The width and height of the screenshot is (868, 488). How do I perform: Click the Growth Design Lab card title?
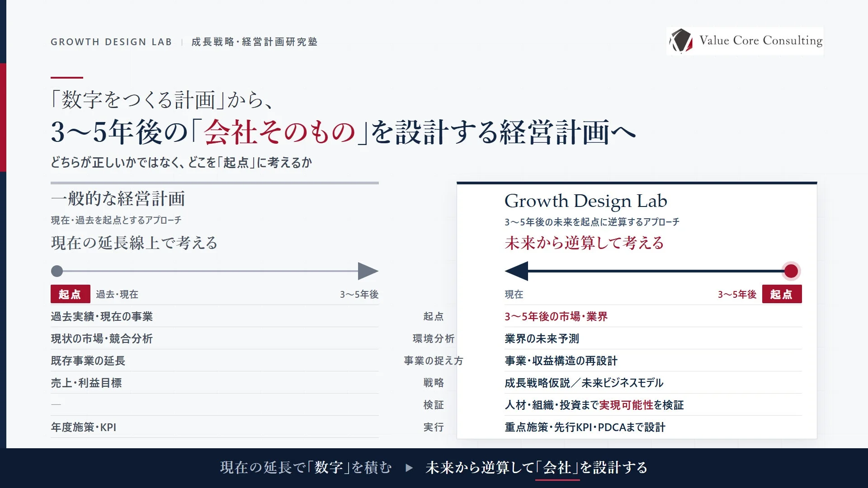click(x=586, y=201)
